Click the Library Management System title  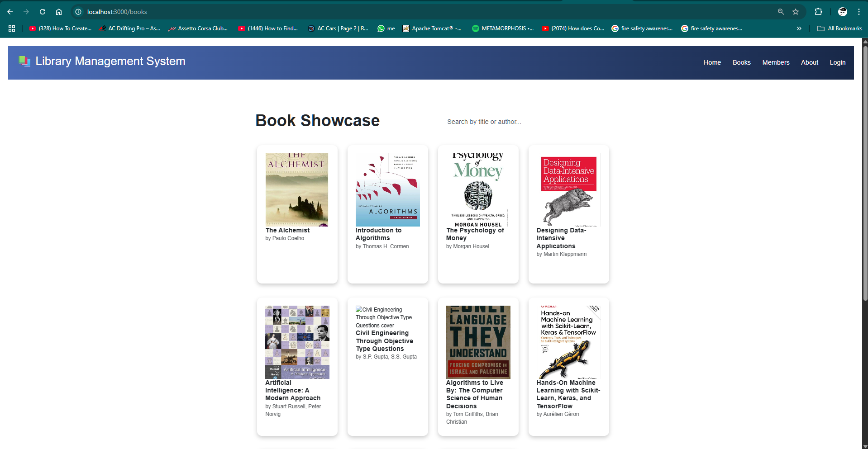click(110, 61)
